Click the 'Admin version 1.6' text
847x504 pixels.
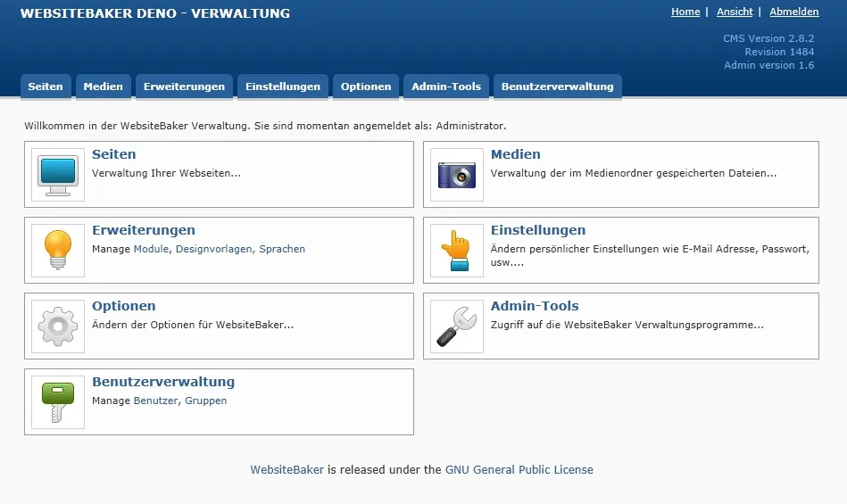point(769,65)
